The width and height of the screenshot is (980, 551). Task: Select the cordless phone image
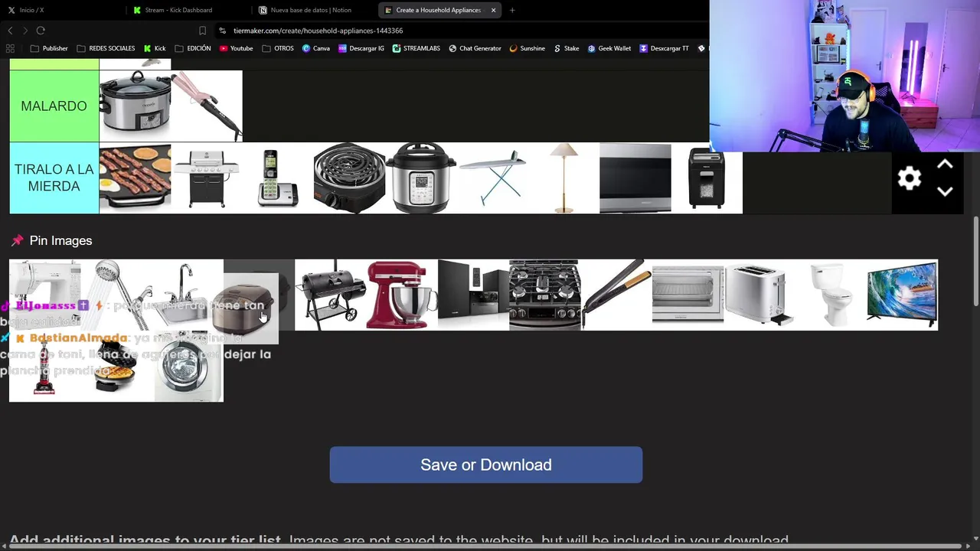pos(278,178)
